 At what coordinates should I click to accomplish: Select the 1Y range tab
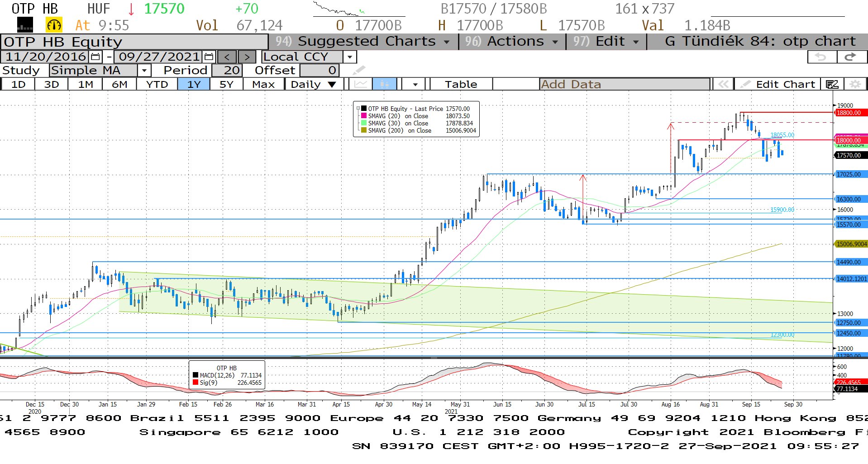194,84
